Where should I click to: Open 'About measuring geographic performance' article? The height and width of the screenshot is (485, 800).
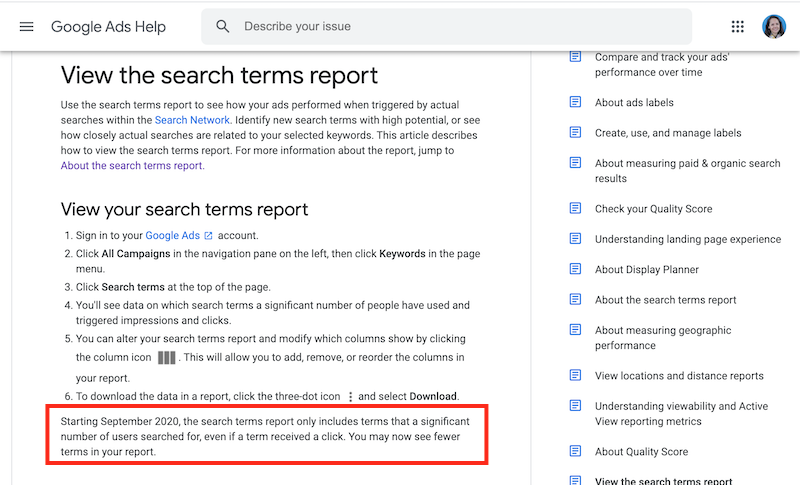click(x=663, y=338)
